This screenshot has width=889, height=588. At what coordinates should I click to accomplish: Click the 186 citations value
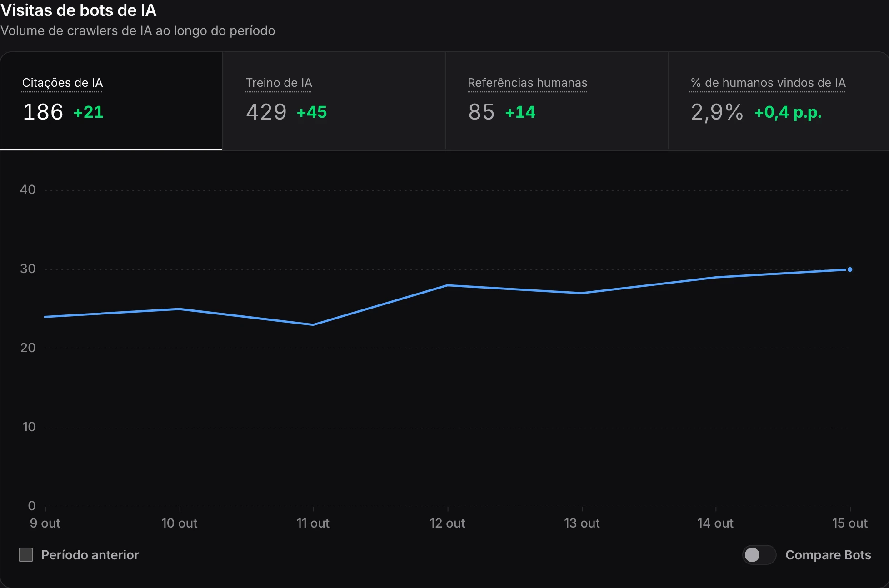[x=43, y=112]
